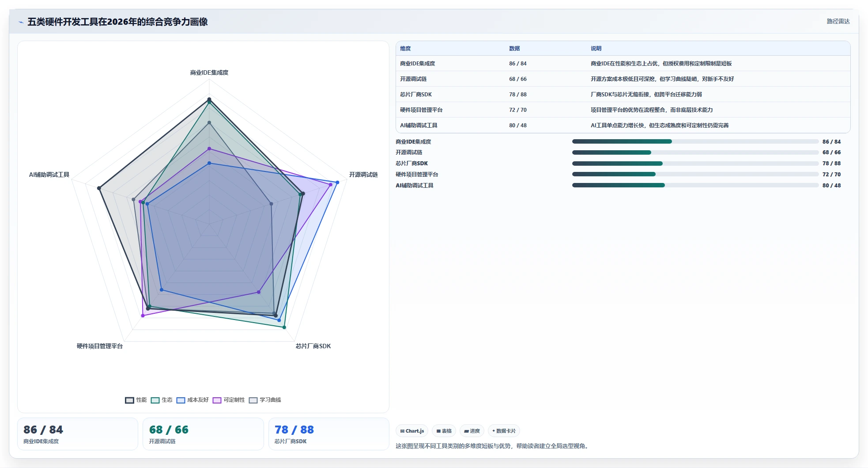Open the 68 / 66 开源调试链 card

(203, 434)
